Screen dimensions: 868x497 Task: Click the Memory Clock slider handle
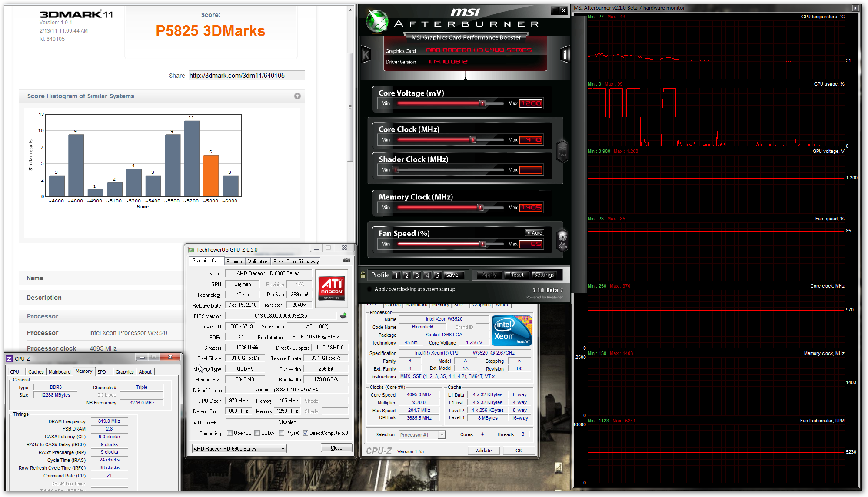click(x=481, y=208)
